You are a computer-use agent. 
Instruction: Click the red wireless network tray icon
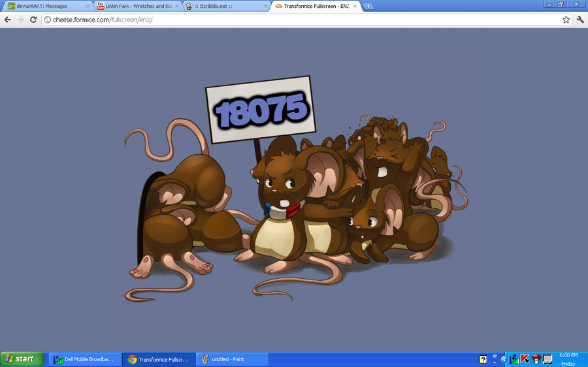coord(536,360)
